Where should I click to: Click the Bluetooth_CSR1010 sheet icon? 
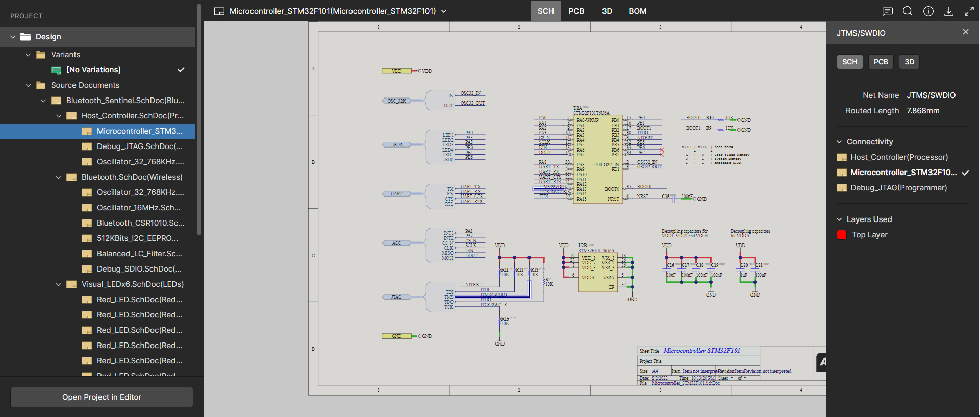point(87,223)
